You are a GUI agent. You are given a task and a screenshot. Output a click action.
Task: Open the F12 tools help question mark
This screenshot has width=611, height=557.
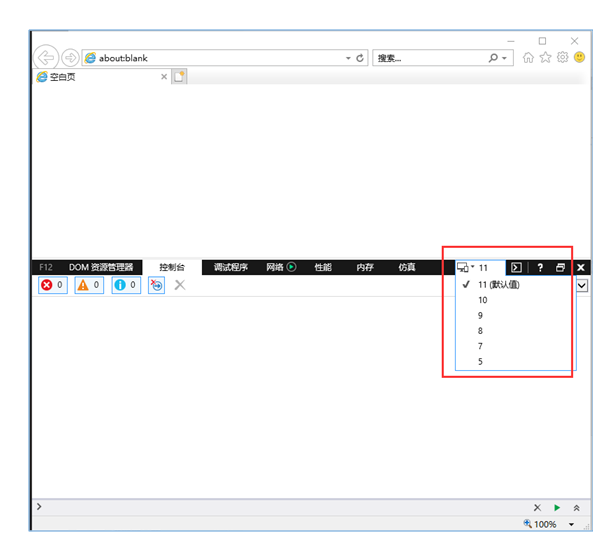540,268
